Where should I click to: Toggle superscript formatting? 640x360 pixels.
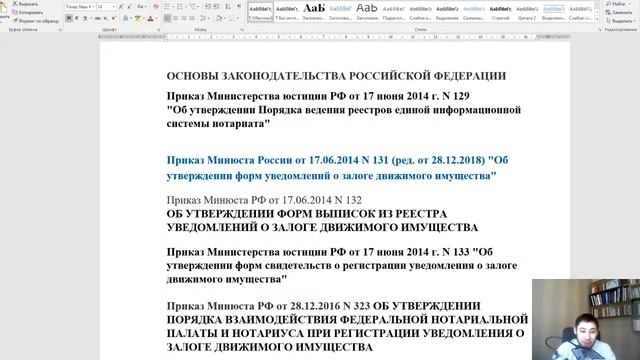[x=113, y=18]
